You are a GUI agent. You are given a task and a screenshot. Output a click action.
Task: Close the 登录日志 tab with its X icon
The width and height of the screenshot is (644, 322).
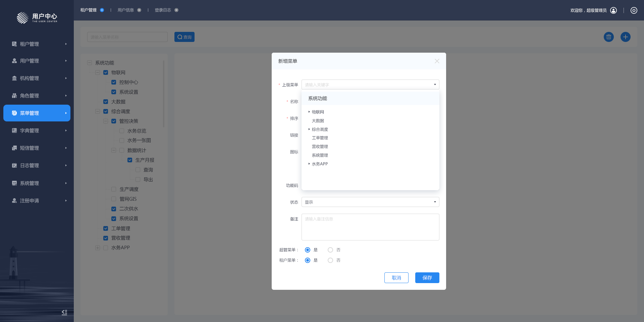(x=176, y=10)
